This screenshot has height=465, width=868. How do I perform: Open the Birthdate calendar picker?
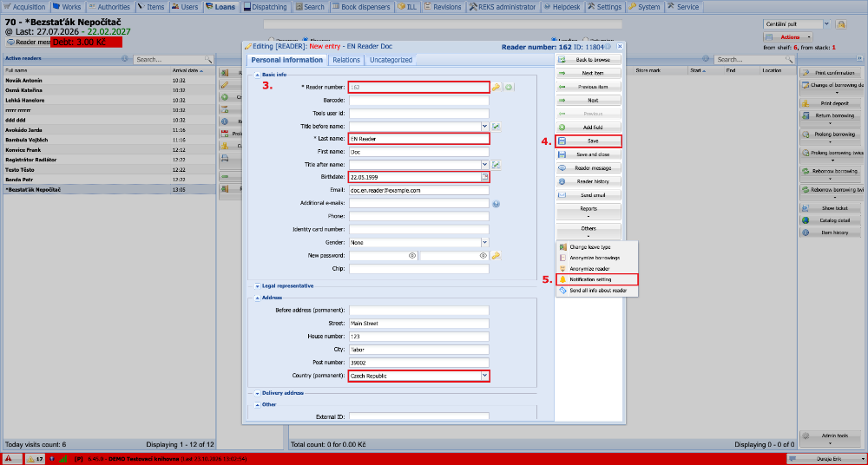point(485,177)
